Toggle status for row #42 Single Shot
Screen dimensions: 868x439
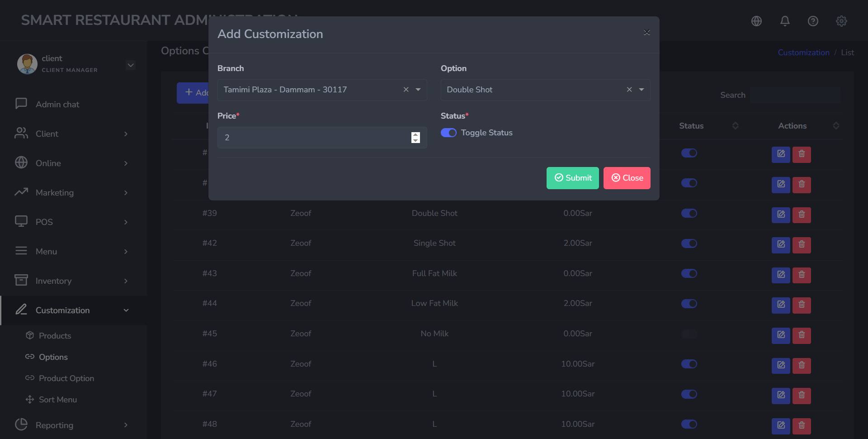(x=689, y=243)
